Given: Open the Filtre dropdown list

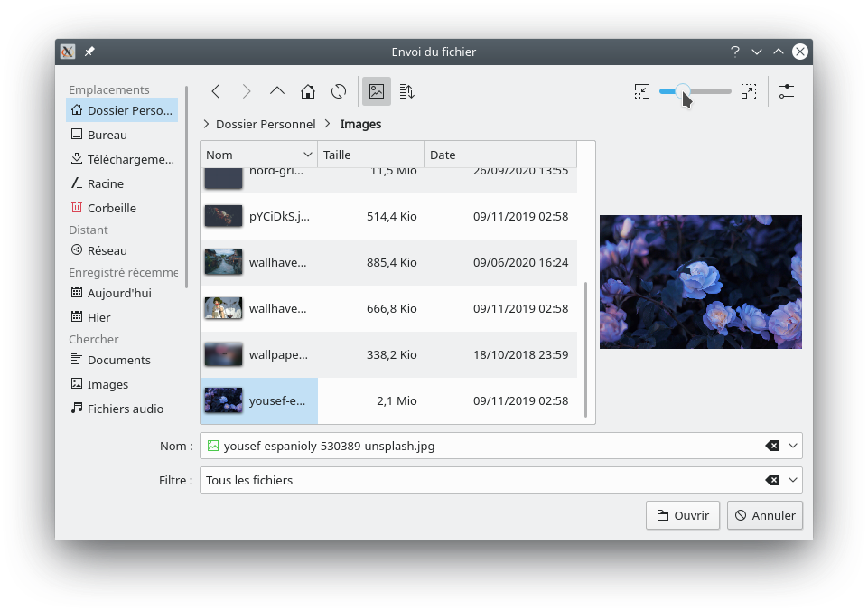Looking at the screenshot, I should pyautogui.click(x=793, y=480).
